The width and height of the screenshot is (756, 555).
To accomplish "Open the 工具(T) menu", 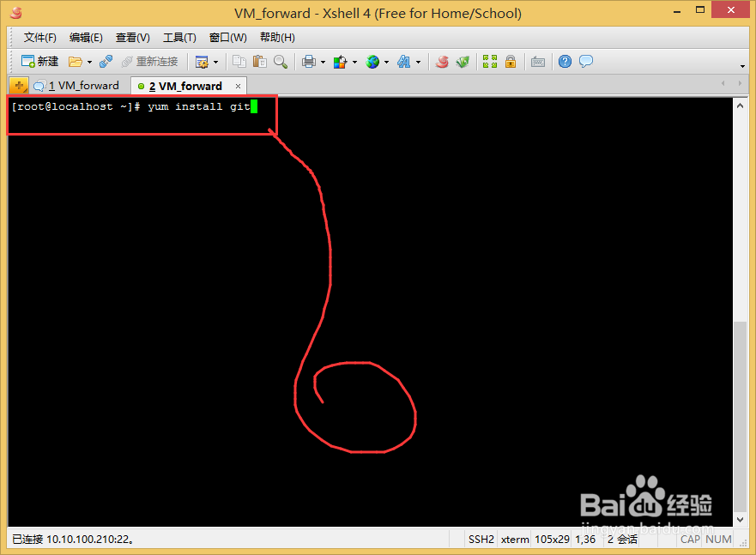I will [179, 38].
